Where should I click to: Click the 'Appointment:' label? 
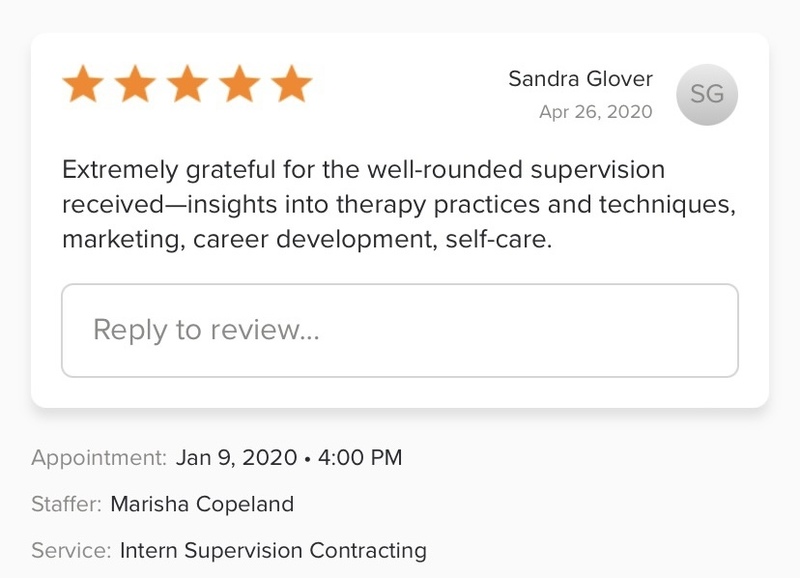pyautogui.click(x=99, y=459)
